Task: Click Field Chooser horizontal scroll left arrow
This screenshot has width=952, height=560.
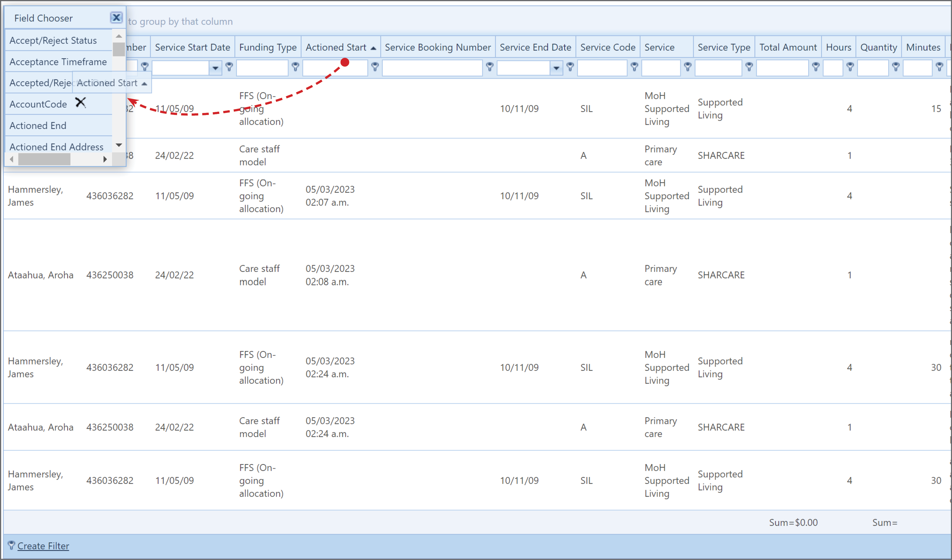Action: [x=11, y=159]
